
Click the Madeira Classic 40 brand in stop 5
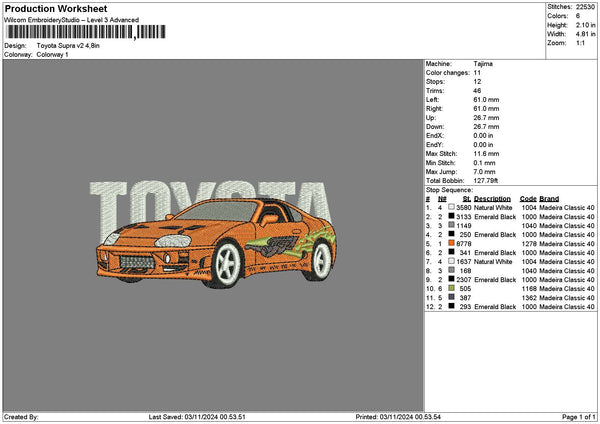[567, 243]
